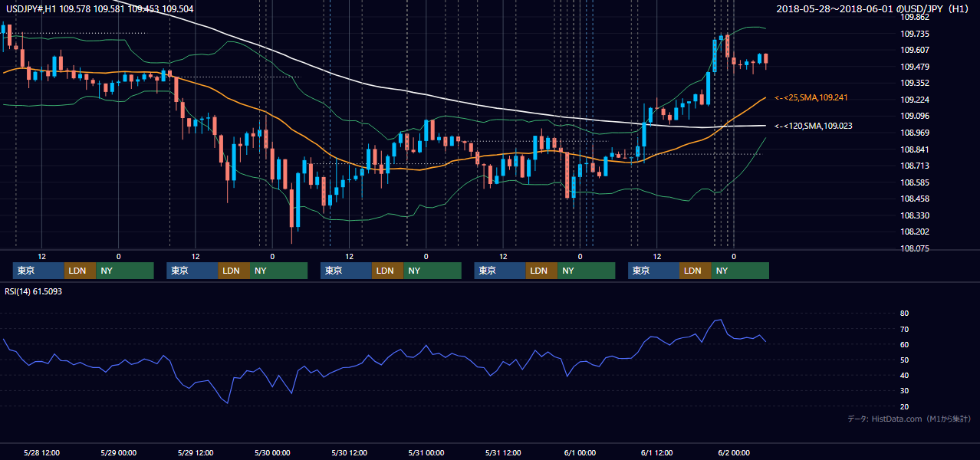Click the 6/2 00:00 time axis label

point(734,452)
